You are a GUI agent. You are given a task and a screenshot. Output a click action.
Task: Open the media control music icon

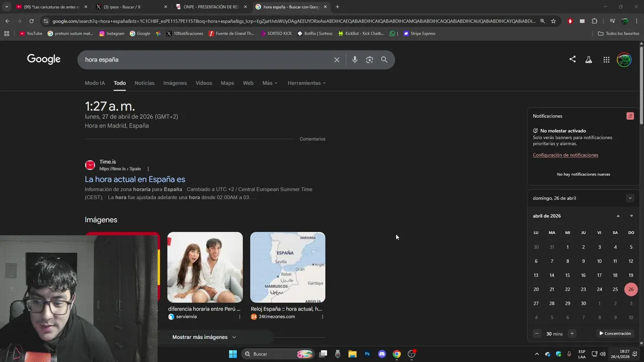pos(612,21)
